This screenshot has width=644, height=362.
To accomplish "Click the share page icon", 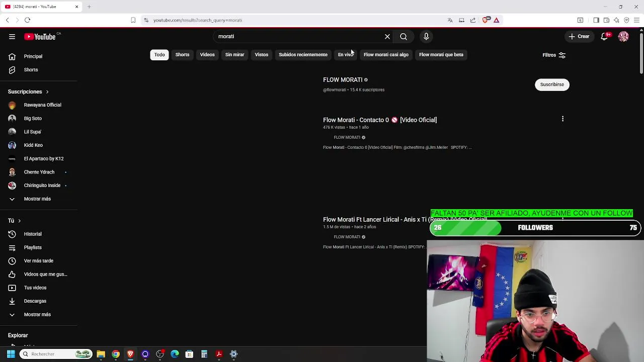I will click(473, 20).
